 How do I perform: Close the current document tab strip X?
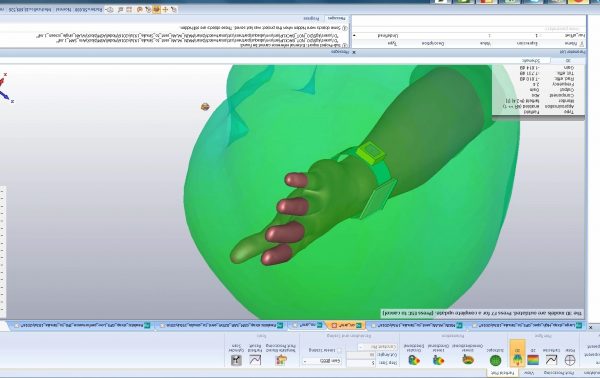pyautogui.click(x=590, y=327)
